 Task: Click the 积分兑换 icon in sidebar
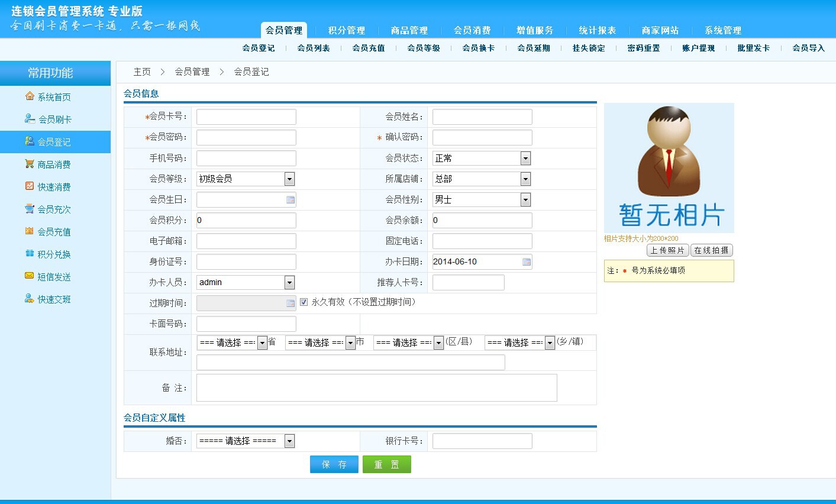tap(30, 254)
